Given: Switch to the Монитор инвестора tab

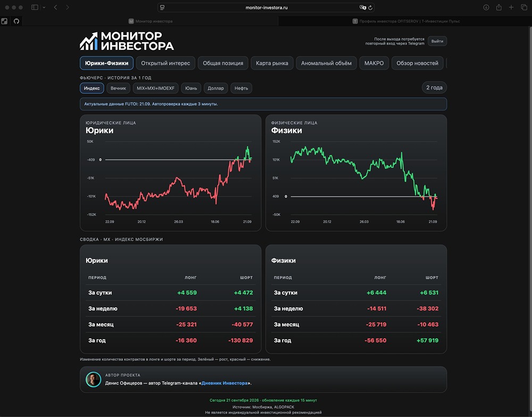Looking at the screenshot, I should (x=151, y=21).
